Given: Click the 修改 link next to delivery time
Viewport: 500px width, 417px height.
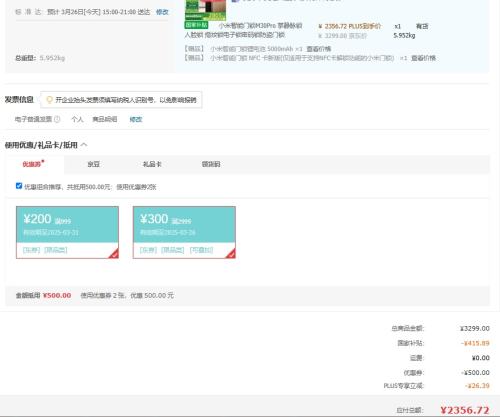Looking at the screenshot, I should pyautogui.click(x=162, y=12).
